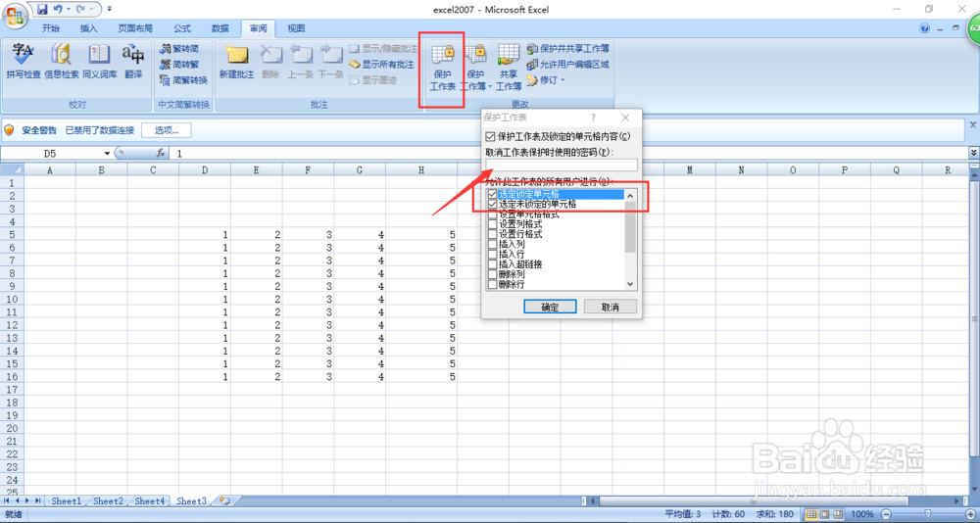The width and height of the screenshot is (980, 523).
Task: Click the zoom slider in status bar
Action: tap(927, 514)
